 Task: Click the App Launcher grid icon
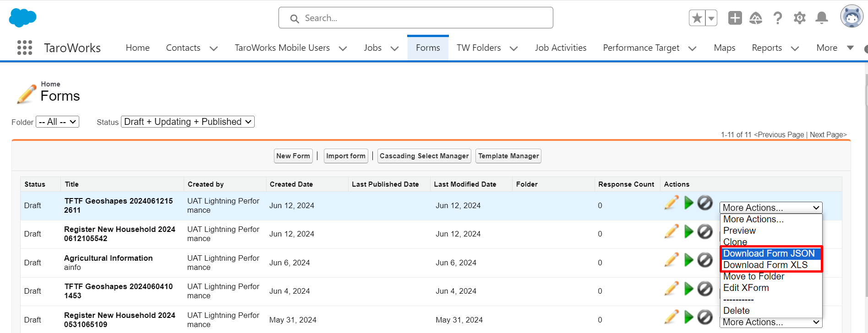(x=25, y=48)
